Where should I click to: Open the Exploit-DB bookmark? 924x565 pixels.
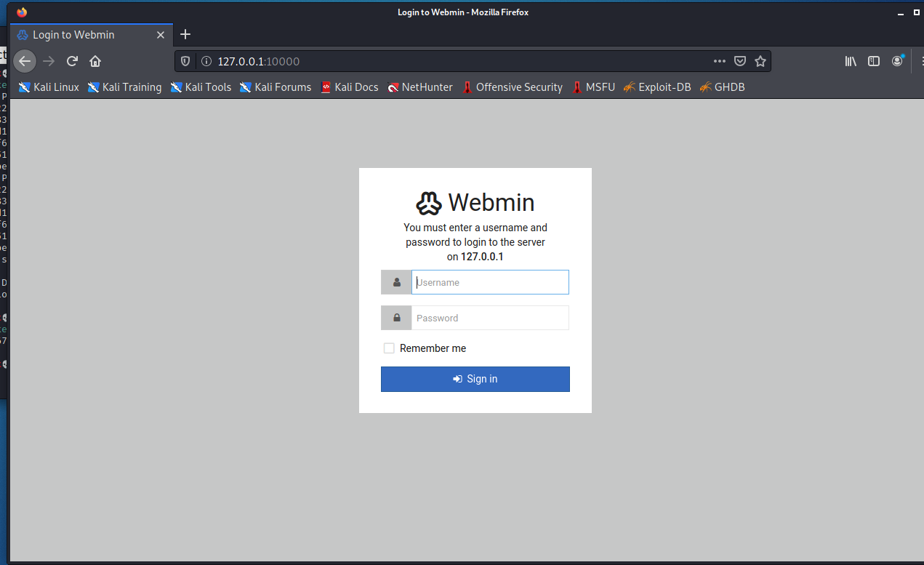657,87
